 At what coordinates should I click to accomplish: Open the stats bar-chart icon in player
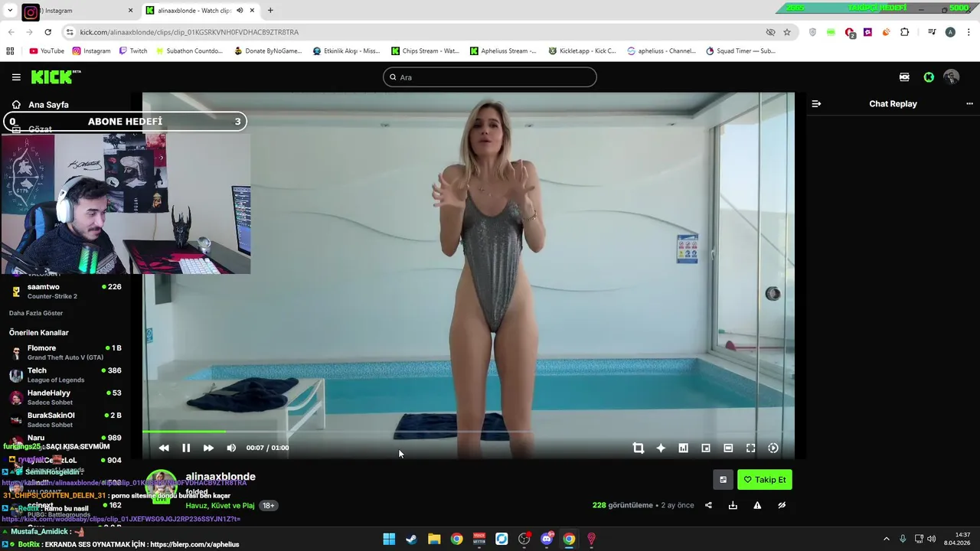tap(683, 448)
